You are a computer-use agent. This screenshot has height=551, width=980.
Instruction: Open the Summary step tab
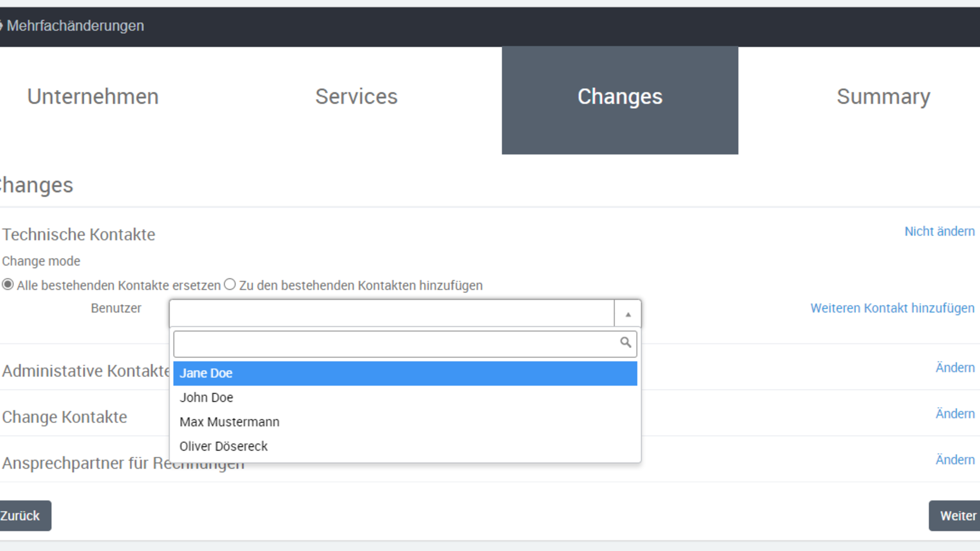point(883,96)
